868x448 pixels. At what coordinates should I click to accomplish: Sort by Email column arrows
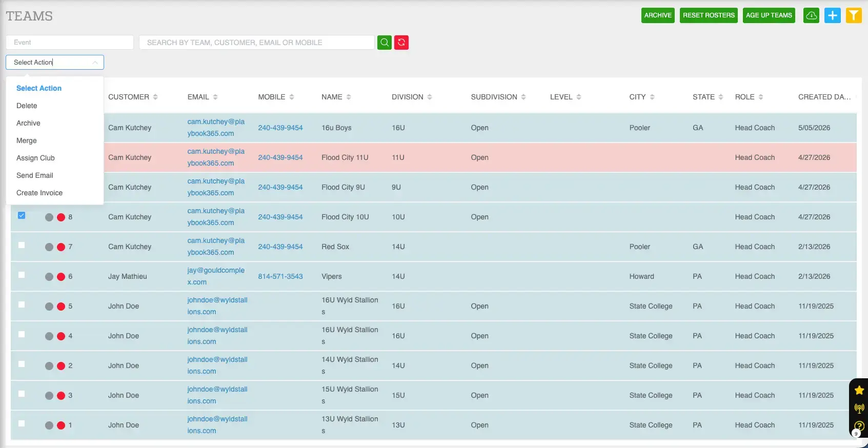(215, 97)
